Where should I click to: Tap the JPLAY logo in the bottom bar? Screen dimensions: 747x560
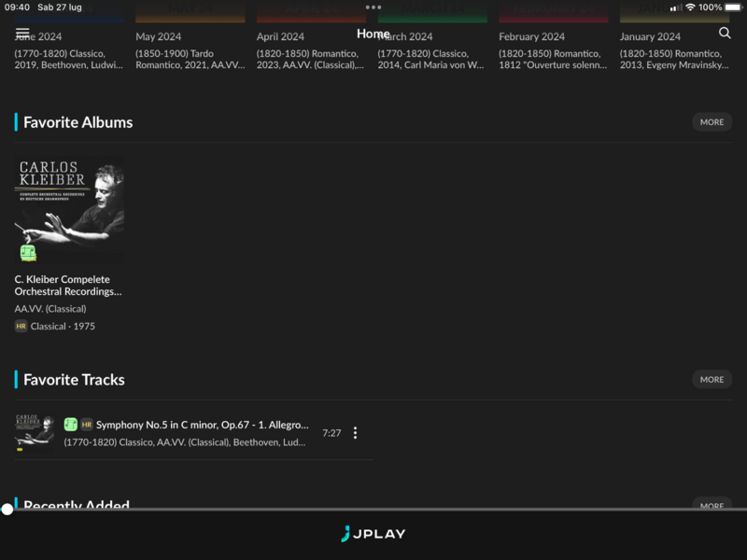pyautogui.click(x=373, y=535)
